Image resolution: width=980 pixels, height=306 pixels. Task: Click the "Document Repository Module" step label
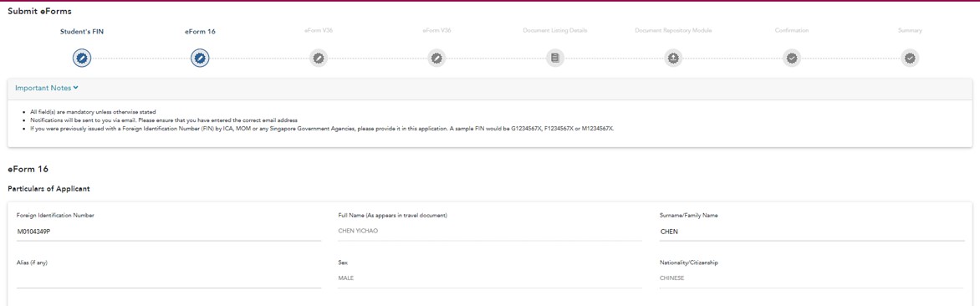tap(673, 30)
